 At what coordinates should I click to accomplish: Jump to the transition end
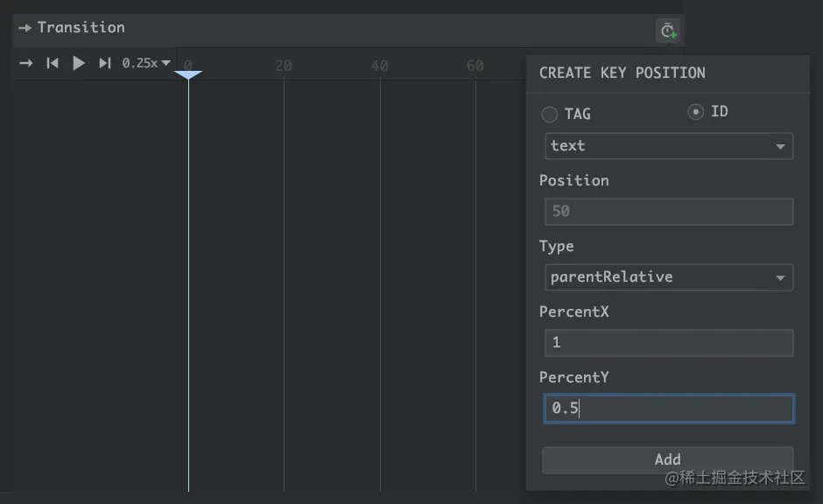tap(104, 63)
